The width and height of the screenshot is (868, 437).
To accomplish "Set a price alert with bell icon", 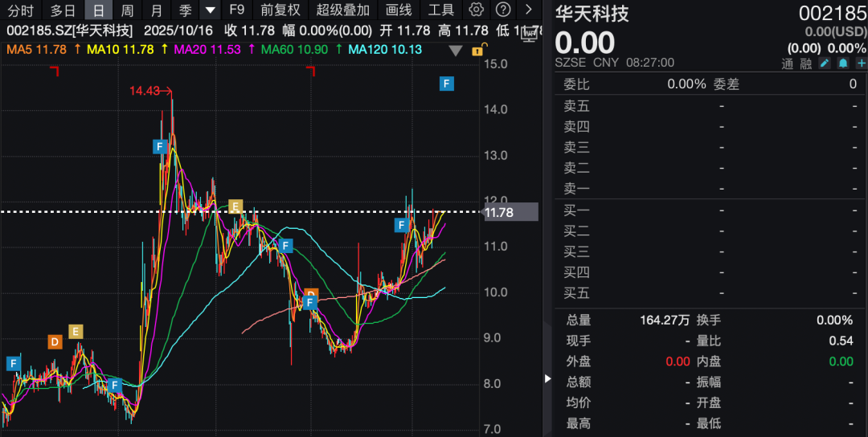I will point(843,63).
